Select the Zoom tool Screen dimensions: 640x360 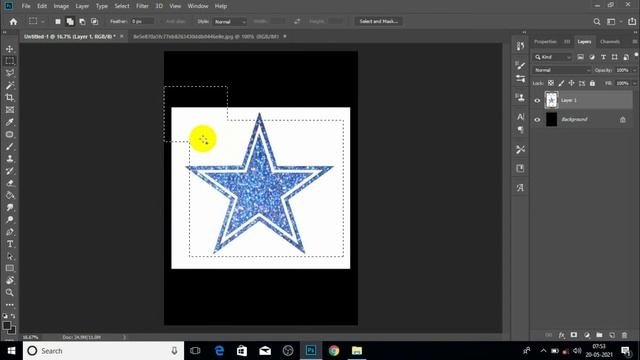pyautogui.click(x=10, y=293)
